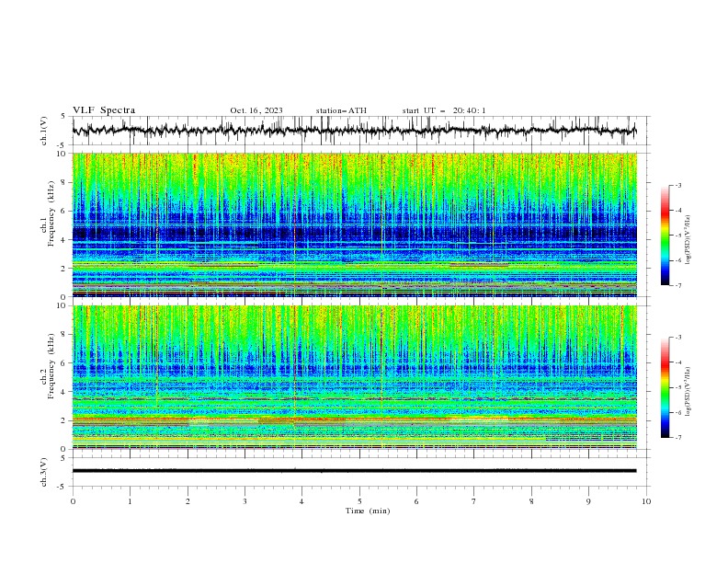Click the "-3" tick on ch.2 color bar
Image resolution: width=728 pixels, height=563 pixels.
click(677, 338)
